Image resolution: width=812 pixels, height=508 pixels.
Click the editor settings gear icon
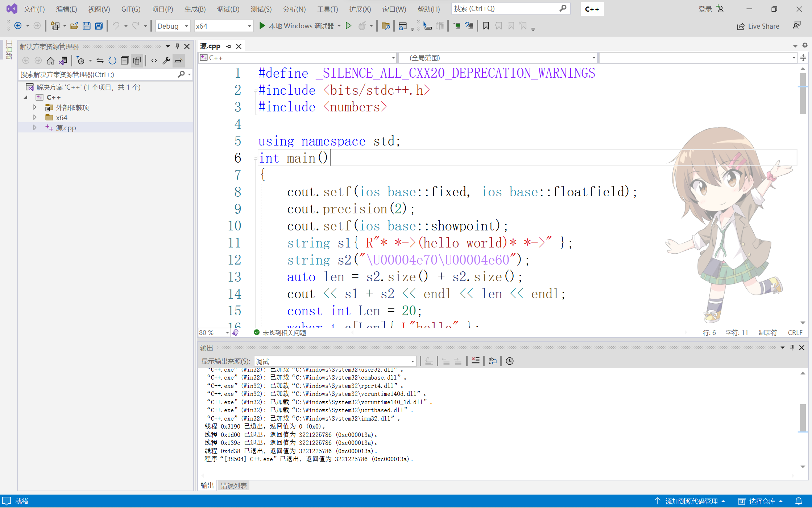pyautogui.click(x=805, y=45)
